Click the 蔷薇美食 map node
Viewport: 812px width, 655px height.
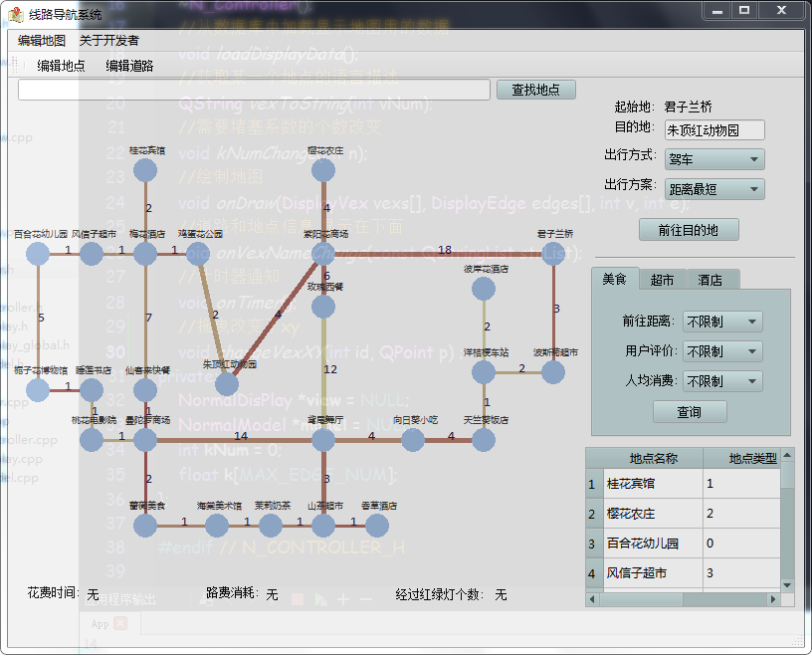point(145,526)
